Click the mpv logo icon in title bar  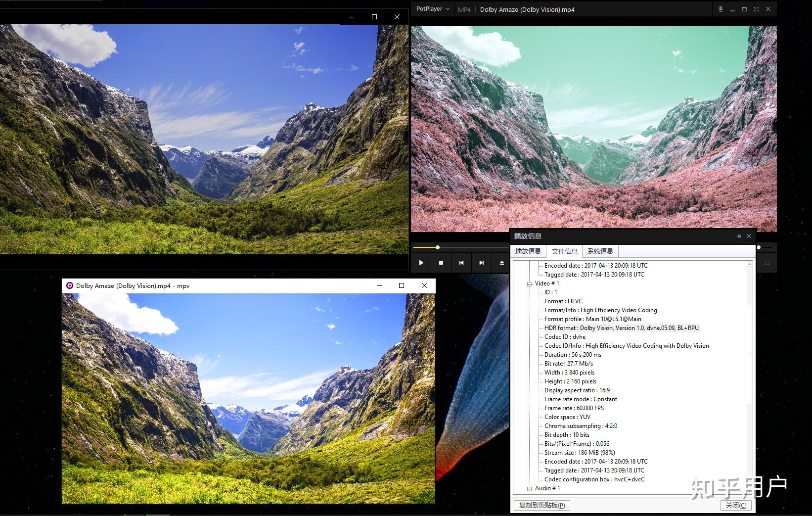70,285
